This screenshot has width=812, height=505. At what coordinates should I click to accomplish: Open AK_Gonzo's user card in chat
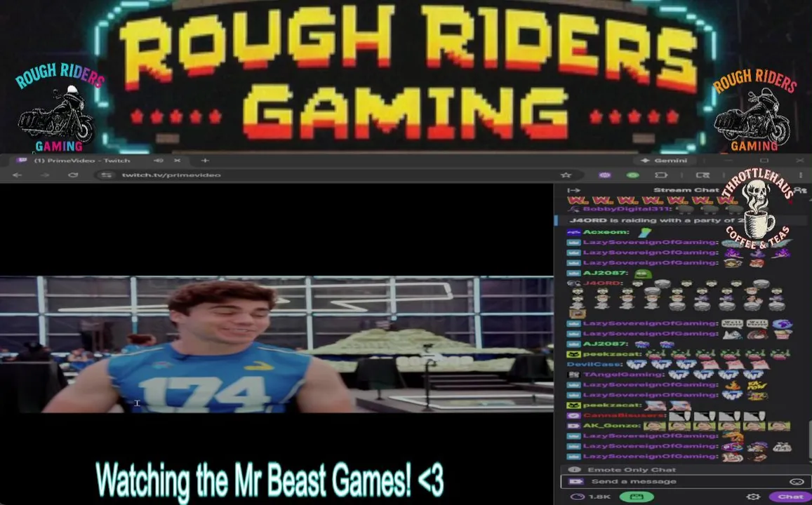(x=611, y=426)
